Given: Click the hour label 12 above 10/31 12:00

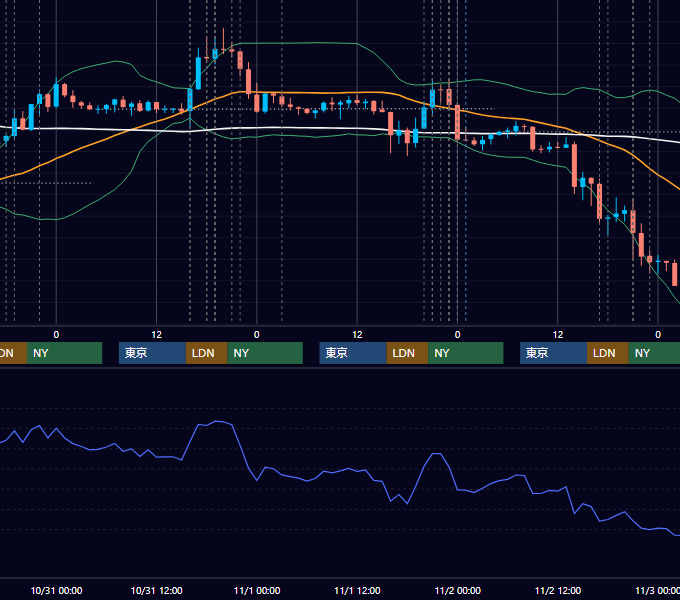Looking at the screenshot, I should coord(157,335).
